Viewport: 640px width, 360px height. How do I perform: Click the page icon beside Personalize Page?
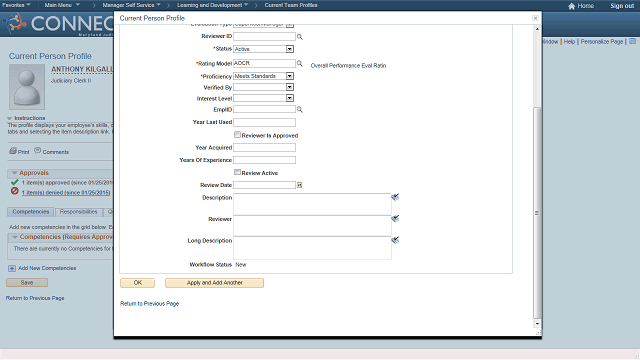pos(632,41)
